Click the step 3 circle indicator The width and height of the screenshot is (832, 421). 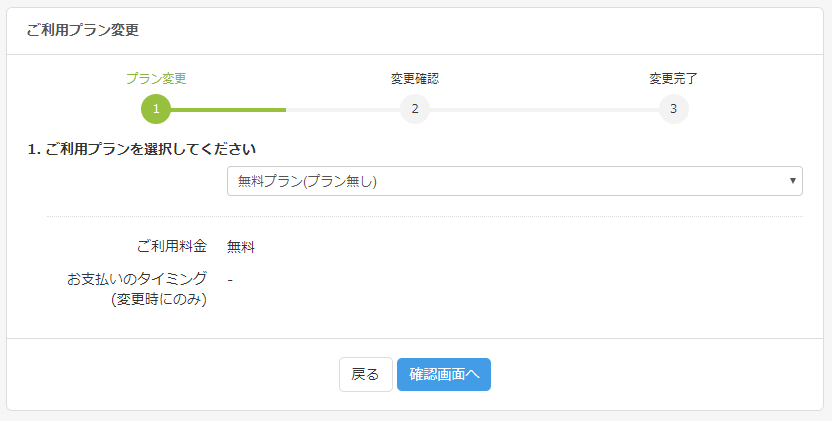[673, 109]
